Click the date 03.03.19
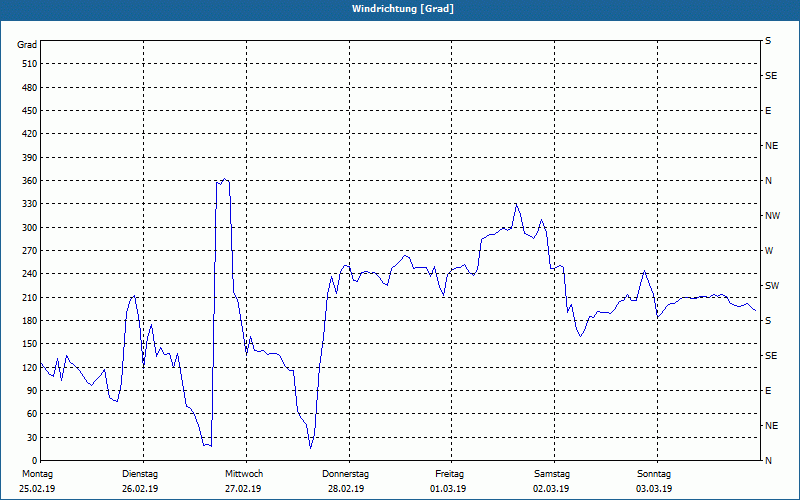 pos(654,489)
